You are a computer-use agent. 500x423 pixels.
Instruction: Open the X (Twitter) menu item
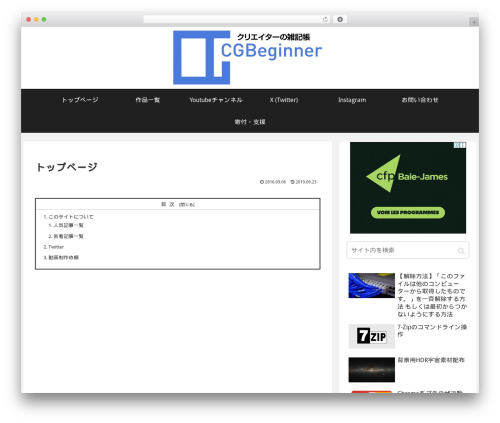(x=284, y=100)
